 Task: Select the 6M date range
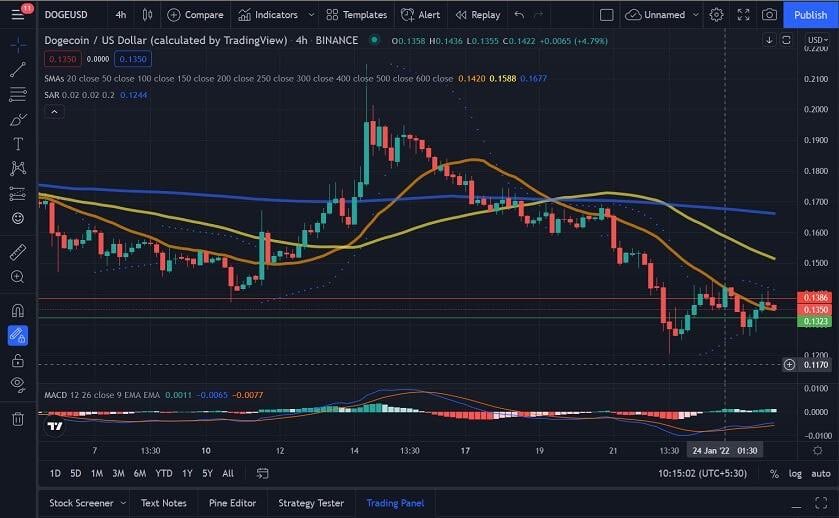[140, 473]
